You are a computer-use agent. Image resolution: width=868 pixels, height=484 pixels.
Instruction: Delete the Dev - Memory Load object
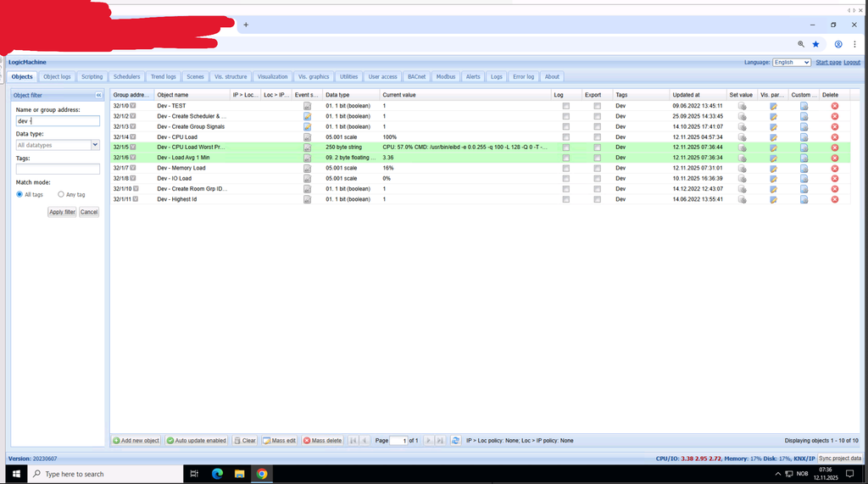835,168
